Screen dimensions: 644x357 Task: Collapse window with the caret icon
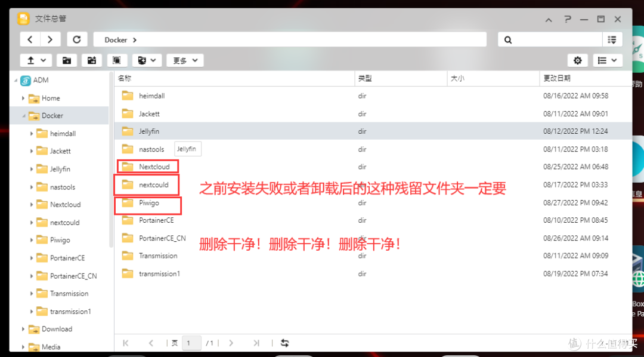(549, 19)
